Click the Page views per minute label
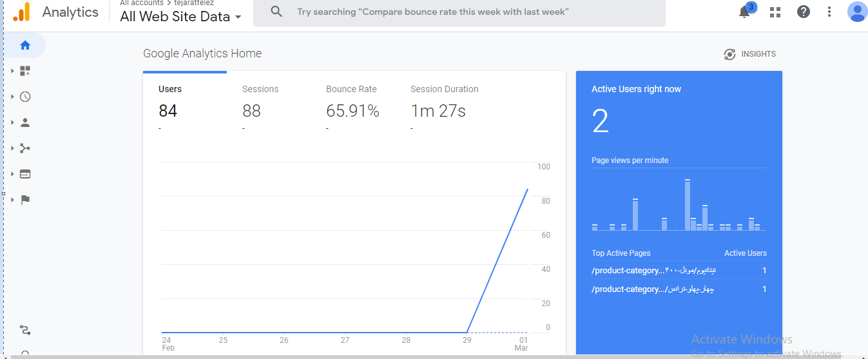This screenshot has height=359, width=868. pos(630,160)
